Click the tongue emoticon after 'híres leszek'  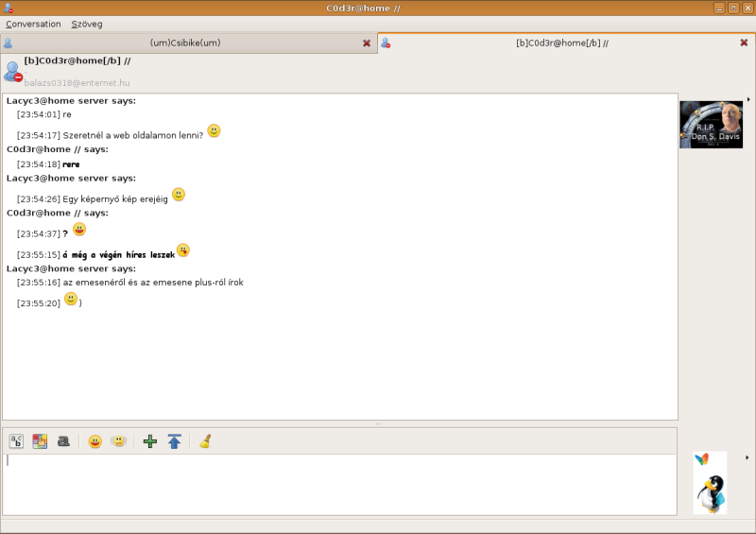coord(183,250)
